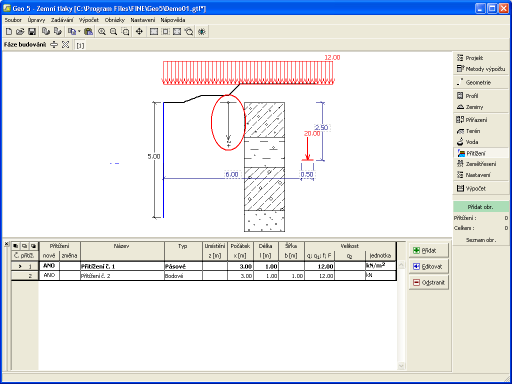Screen dimensions: 512x384
Task: Select table row number 2
Action: point(25,276)
